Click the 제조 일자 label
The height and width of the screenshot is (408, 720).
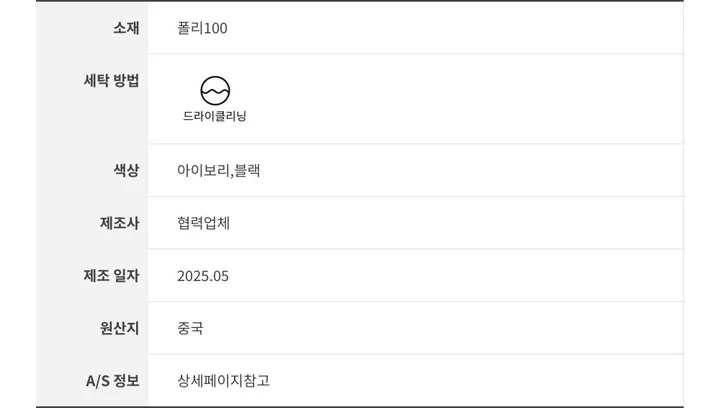pyautogui.click(x=111, y=276)
